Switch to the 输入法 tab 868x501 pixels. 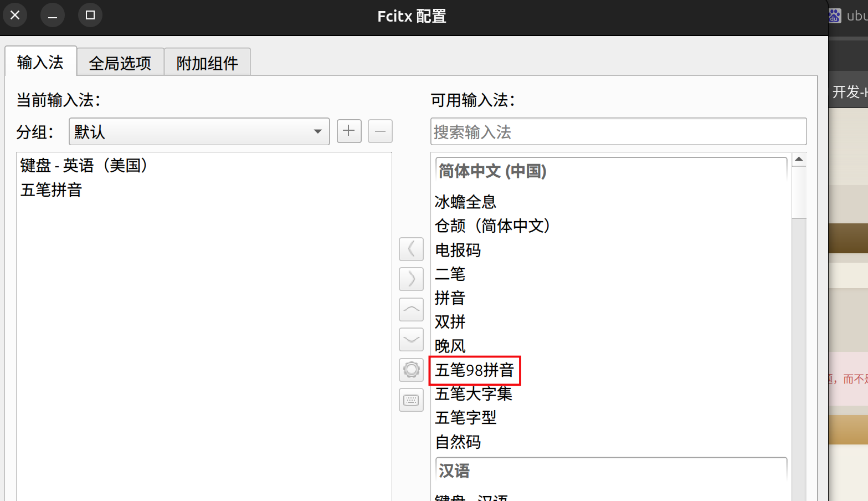[40, 62]
